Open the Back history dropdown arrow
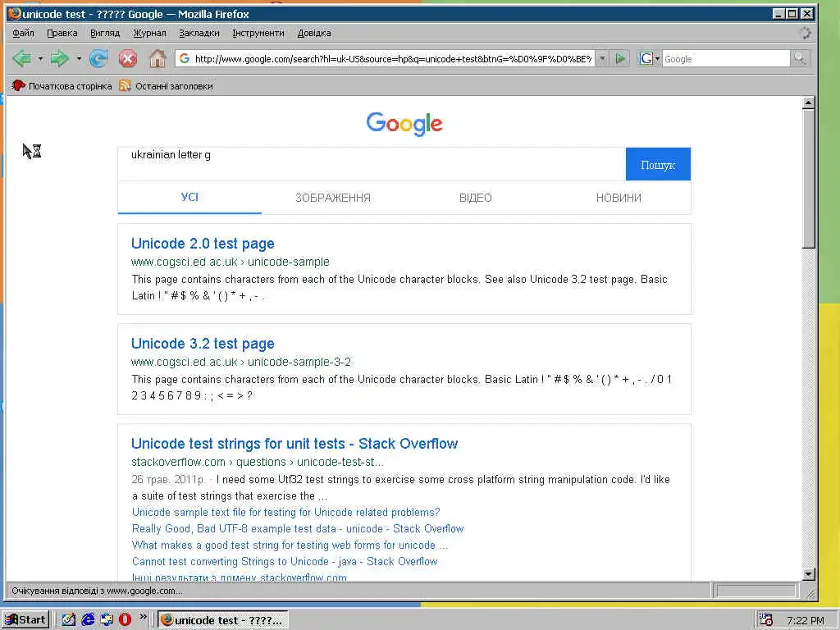 tap(40, 58)
